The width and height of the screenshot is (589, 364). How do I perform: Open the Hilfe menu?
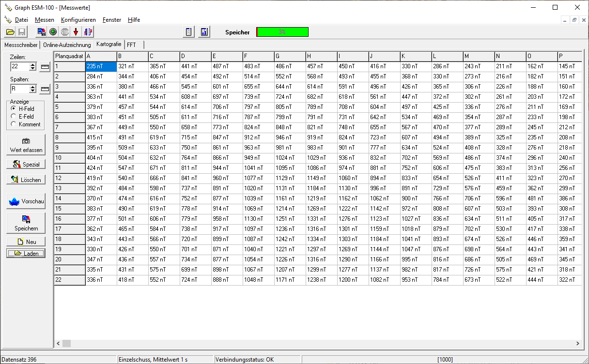click(134, 20)
